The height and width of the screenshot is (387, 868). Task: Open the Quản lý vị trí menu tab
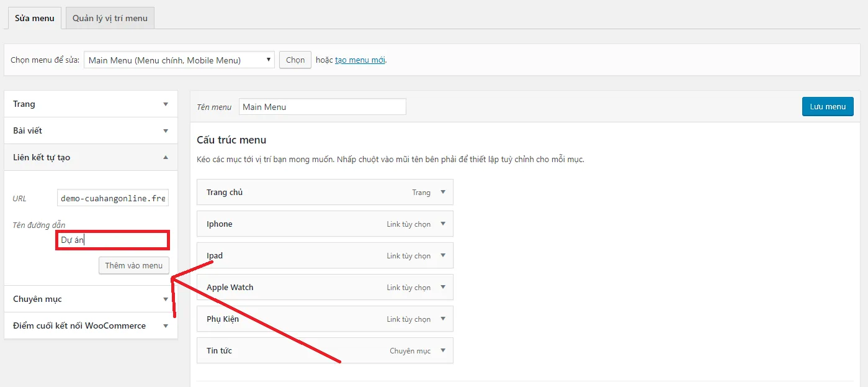[x=110, y=18]
